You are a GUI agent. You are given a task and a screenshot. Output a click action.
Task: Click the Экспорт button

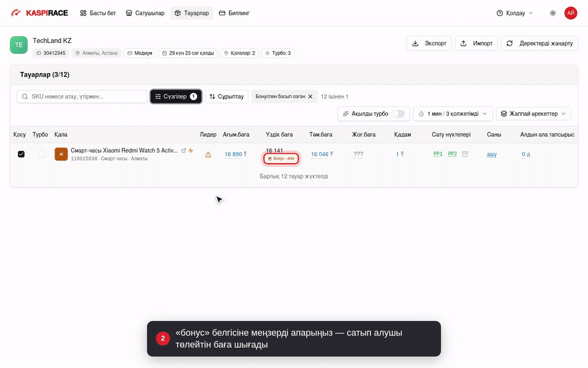[x=429, y=43]
